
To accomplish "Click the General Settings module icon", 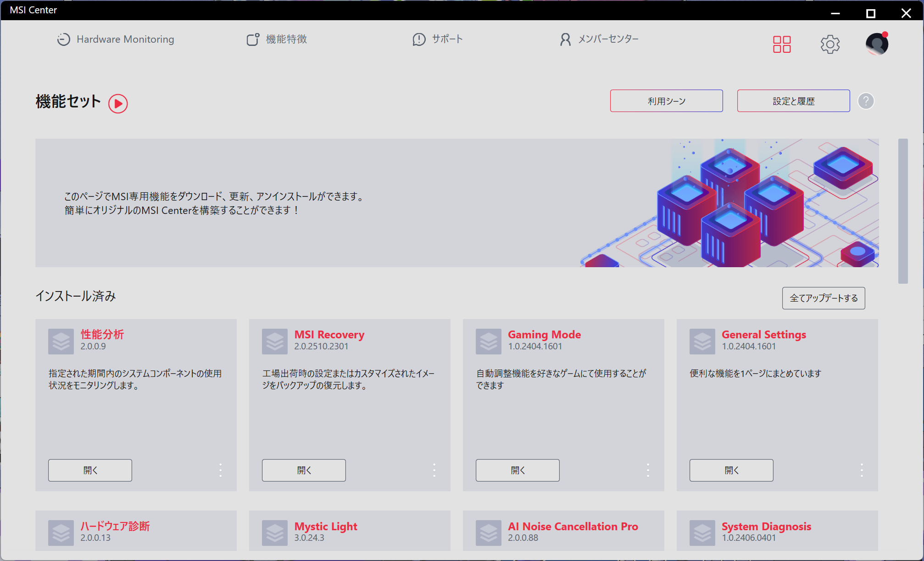I will (702, 341).
